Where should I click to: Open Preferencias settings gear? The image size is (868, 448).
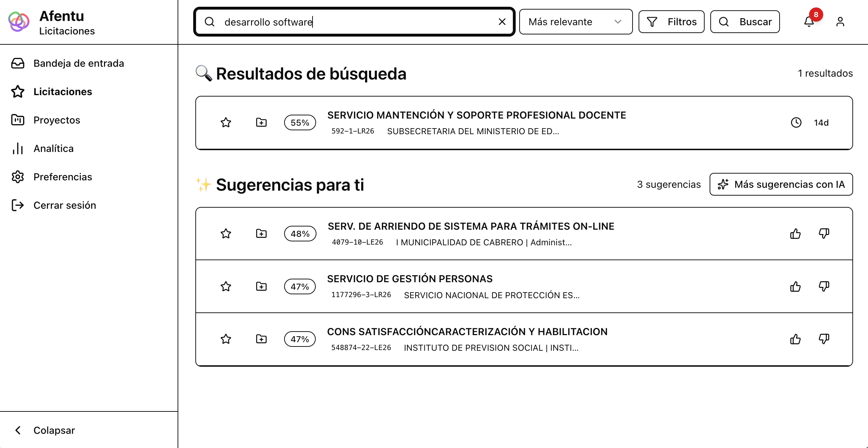pyautogui.click(x=18, y=177)
